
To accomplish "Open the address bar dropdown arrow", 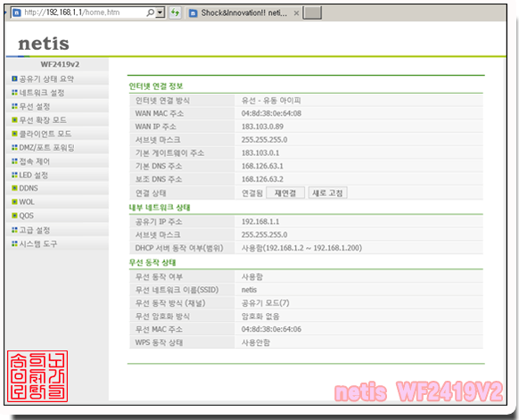I will click(x=161, y=12).
